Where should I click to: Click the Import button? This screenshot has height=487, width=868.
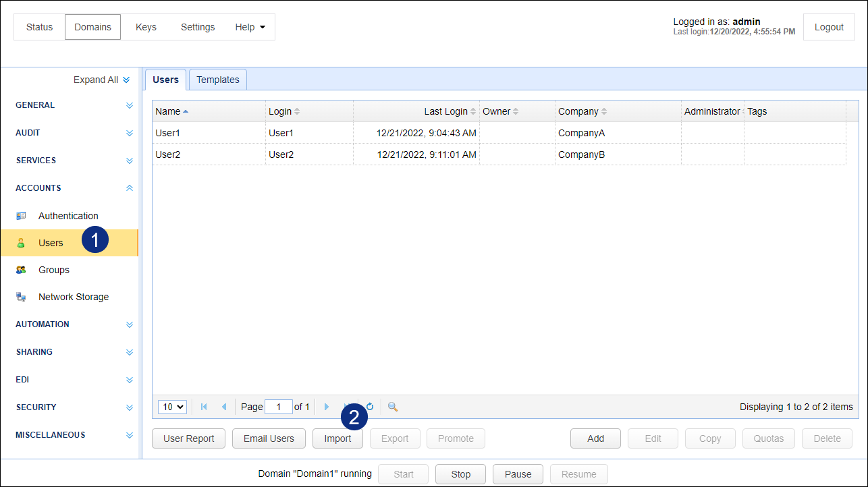click(x=337, y=438)
